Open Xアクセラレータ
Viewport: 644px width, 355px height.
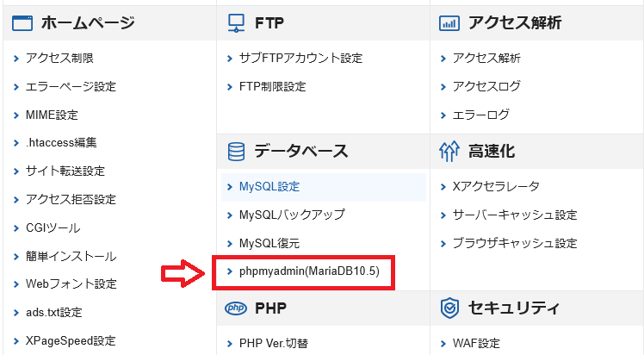click(x=496, y=186)
